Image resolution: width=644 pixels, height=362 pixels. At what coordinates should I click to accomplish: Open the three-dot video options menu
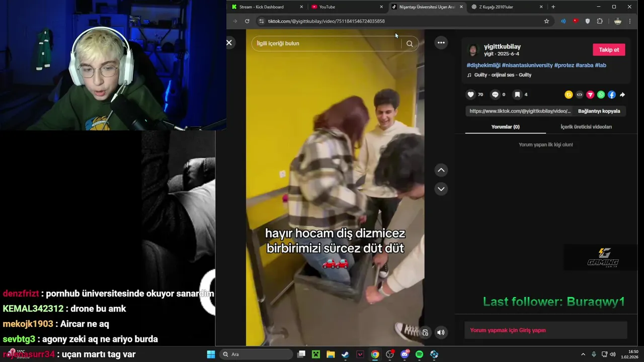point(441,43)
